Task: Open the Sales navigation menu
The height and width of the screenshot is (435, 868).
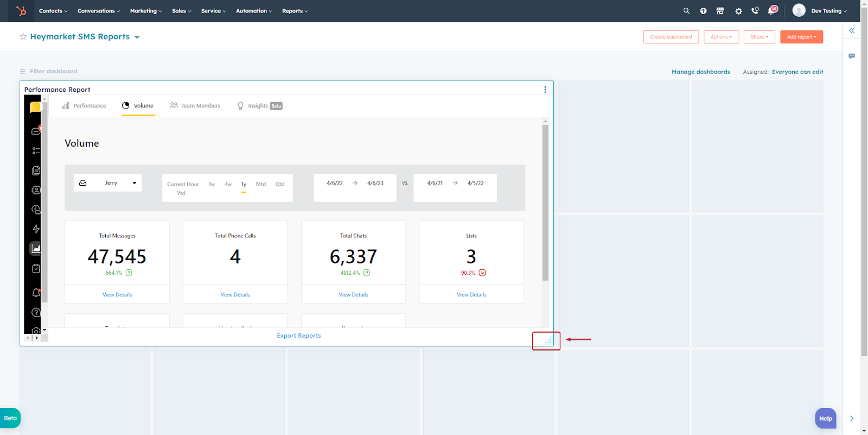Action: click(182, 11)
